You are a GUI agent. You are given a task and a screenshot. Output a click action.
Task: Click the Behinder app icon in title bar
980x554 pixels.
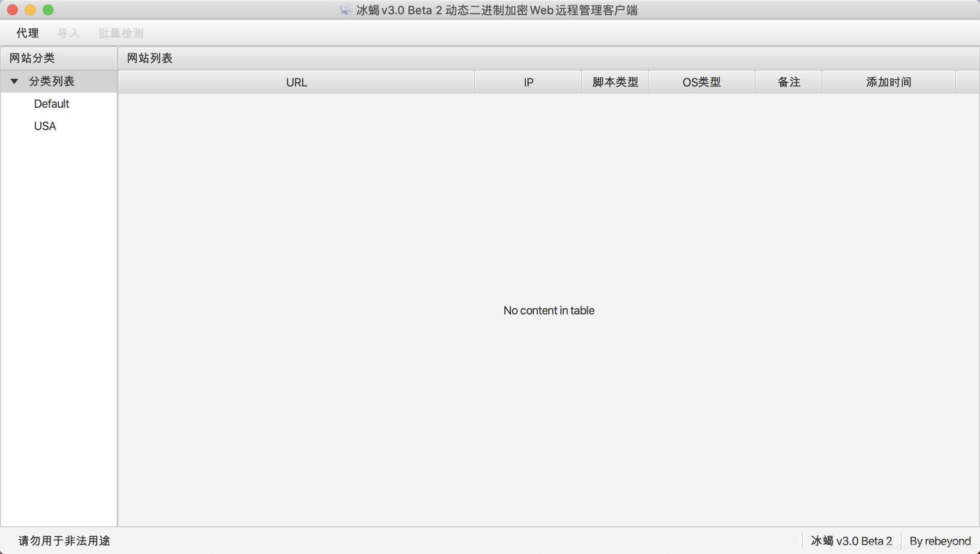346,10
